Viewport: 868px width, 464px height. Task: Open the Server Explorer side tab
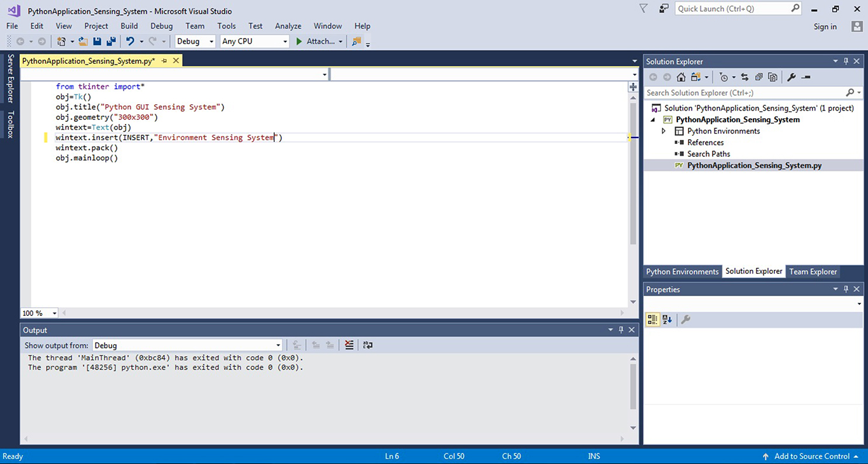pos(10,78)
